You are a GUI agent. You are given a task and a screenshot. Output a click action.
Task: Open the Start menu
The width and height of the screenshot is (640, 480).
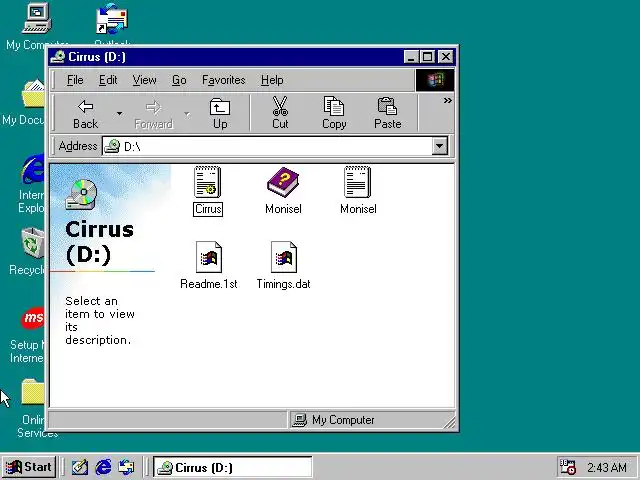29,467
